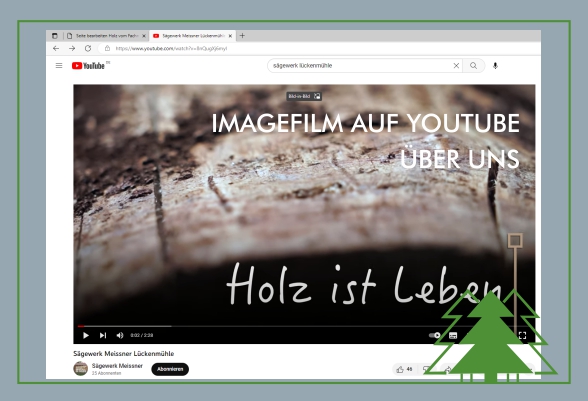Screen dimensions: 588x401
Task: Turn on subtitles in the player
Action: tap(453, 335)
